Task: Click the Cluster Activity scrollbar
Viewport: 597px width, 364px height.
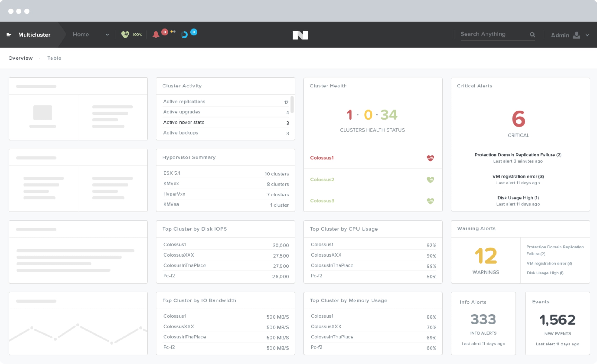Action: point(292,105)
